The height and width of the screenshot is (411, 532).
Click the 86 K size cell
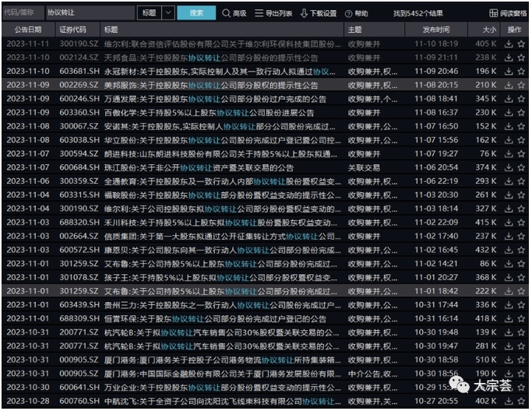pos(488,263)
